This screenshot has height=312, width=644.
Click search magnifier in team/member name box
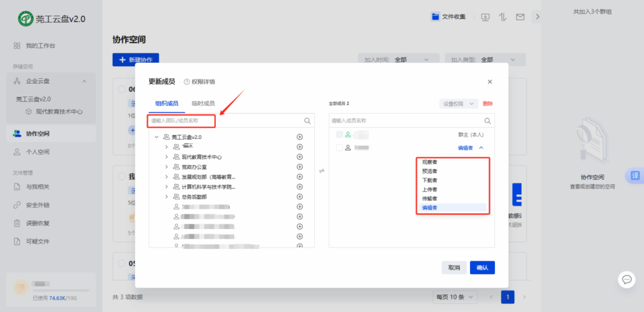pos(307,121)
